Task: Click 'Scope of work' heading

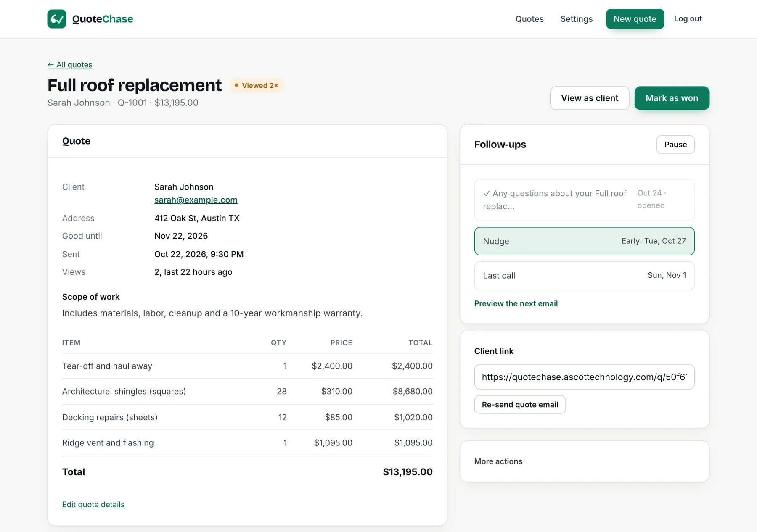Action: [91, 297]
